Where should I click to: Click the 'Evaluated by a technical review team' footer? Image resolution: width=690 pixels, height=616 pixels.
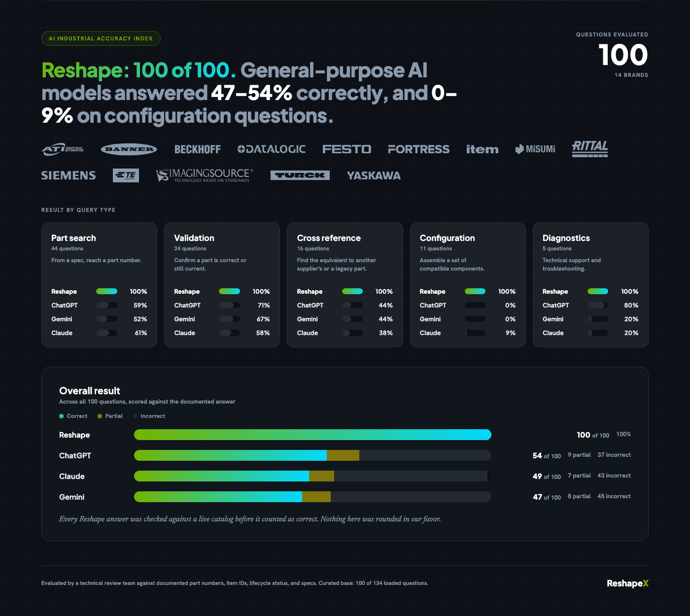click(235, 583)
